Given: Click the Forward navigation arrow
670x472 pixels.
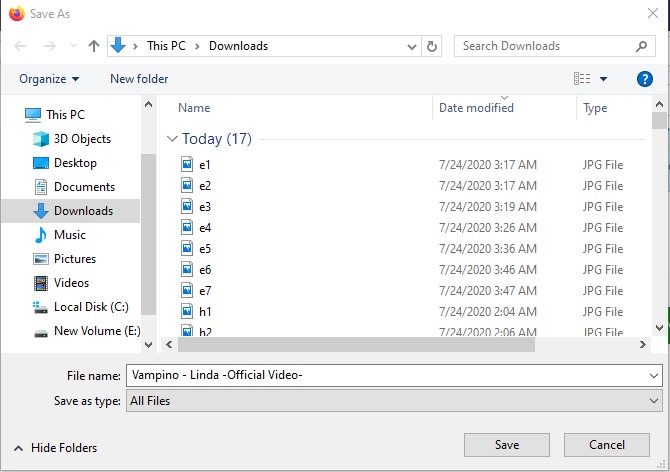Looking at the screenshot, I should [50, 46].
